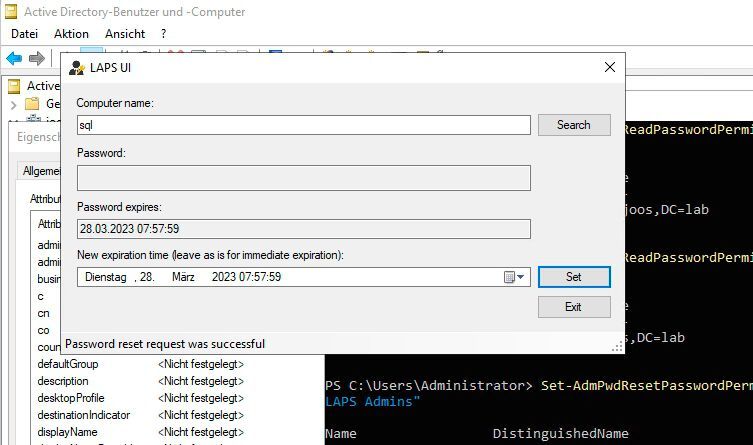The image size is (753, 445).
Task: Select the desktopProfile attribute row
Action: point(141,398)
